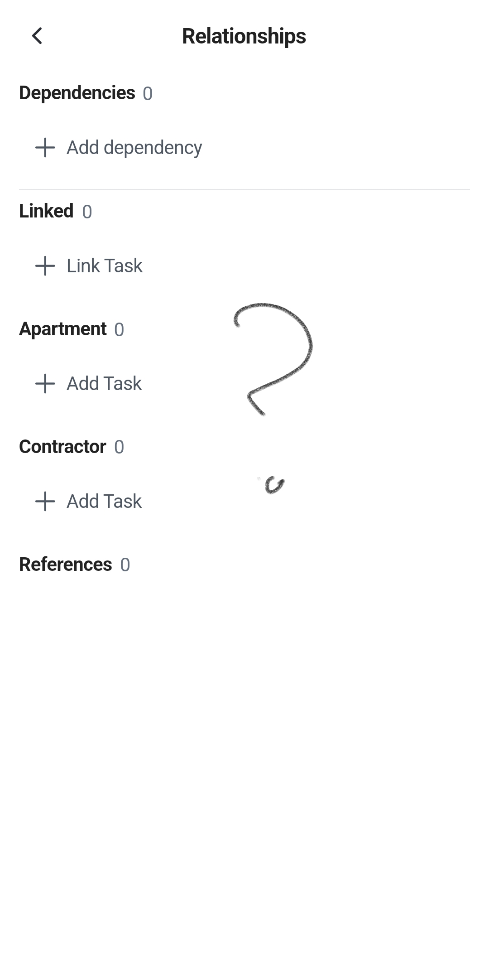489x980 pixels.
Task: Click the plus icon beside Add dependency
Action: coord(45,148)
